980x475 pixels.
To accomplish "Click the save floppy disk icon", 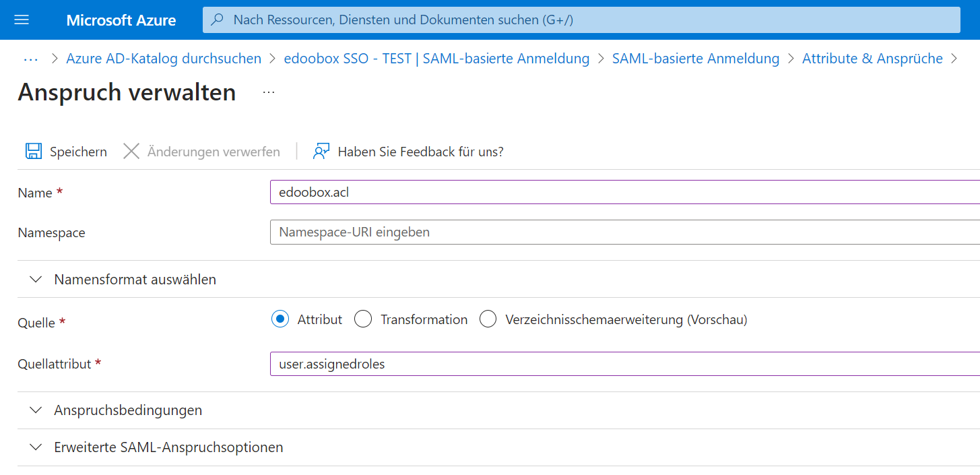I will click(x=34, y=152).
